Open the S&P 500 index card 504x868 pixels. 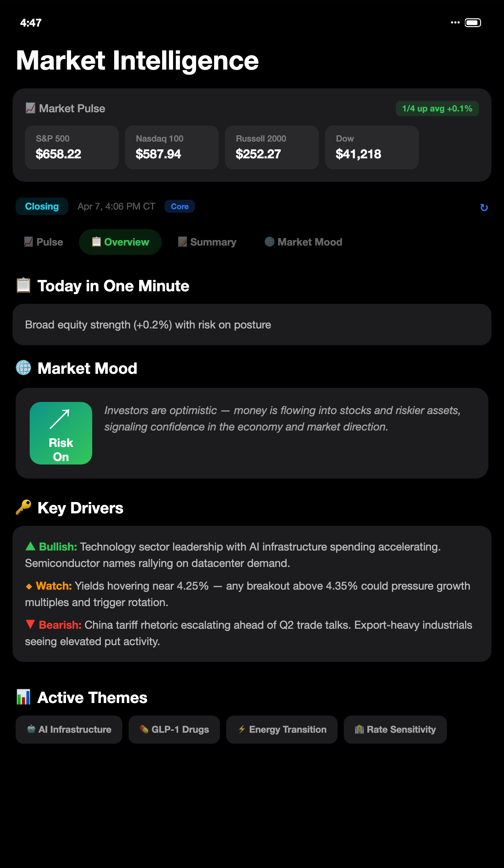(71, 147)
